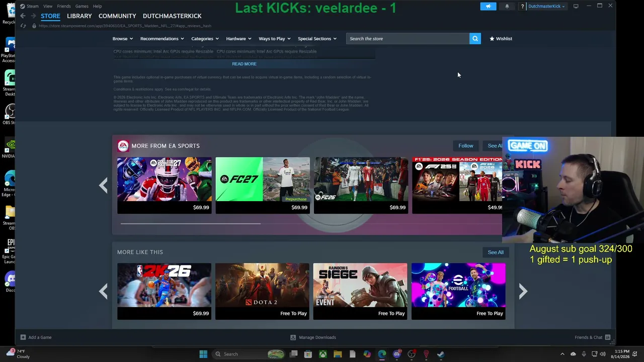Open Discord from the taskbar
This screenshot has height=362, width=644.
point(396,354)
